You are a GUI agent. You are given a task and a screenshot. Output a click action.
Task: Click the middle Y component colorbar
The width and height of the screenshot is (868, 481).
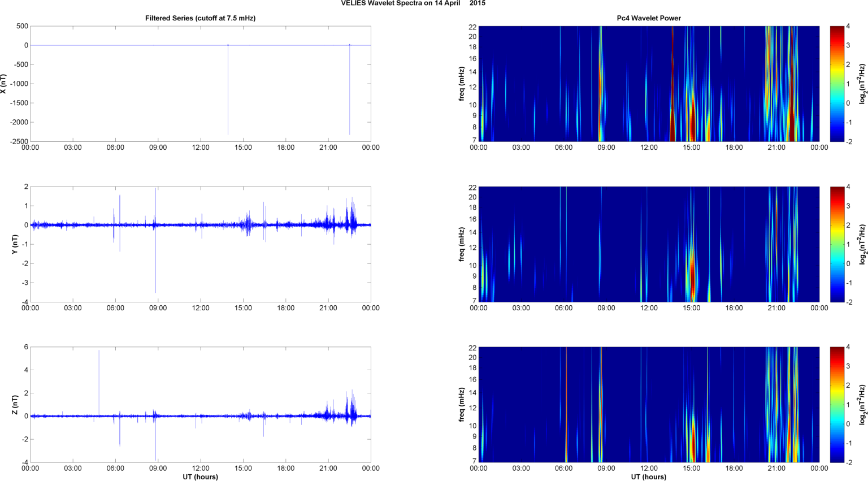tap(837, 244)
